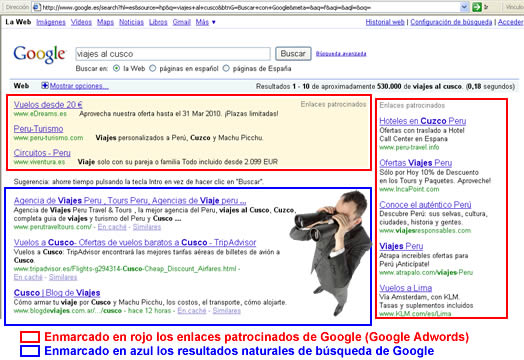524x360 pixels.
Task: Click the 'www.eDreams.es' green URL
Action: coord(40,114)
